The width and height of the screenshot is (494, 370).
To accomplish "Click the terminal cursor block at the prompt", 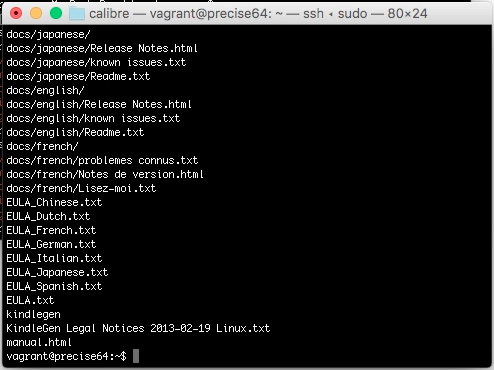I will pos(136,356).
